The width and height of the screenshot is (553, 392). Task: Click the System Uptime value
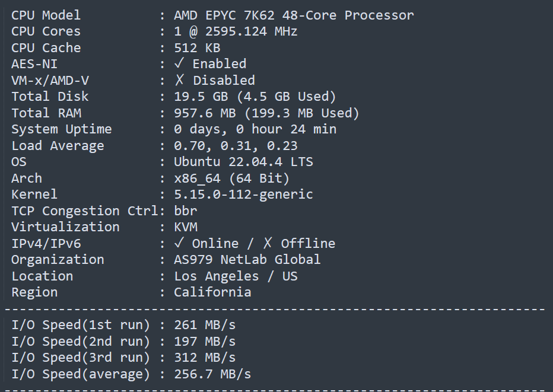coord(255,129)
